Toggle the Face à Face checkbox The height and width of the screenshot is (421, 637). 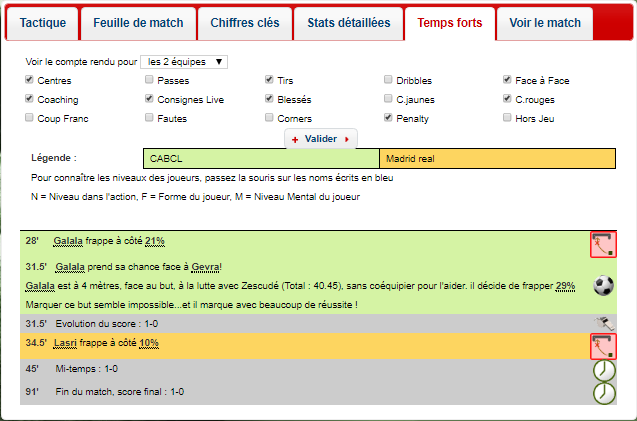(507, 80)
